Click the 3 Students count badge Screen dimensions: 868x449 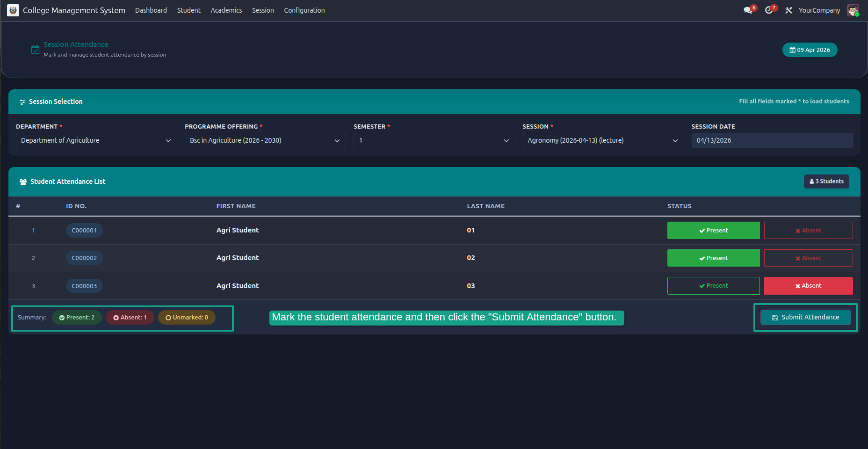pyautogui.click(x=826, y=181)
